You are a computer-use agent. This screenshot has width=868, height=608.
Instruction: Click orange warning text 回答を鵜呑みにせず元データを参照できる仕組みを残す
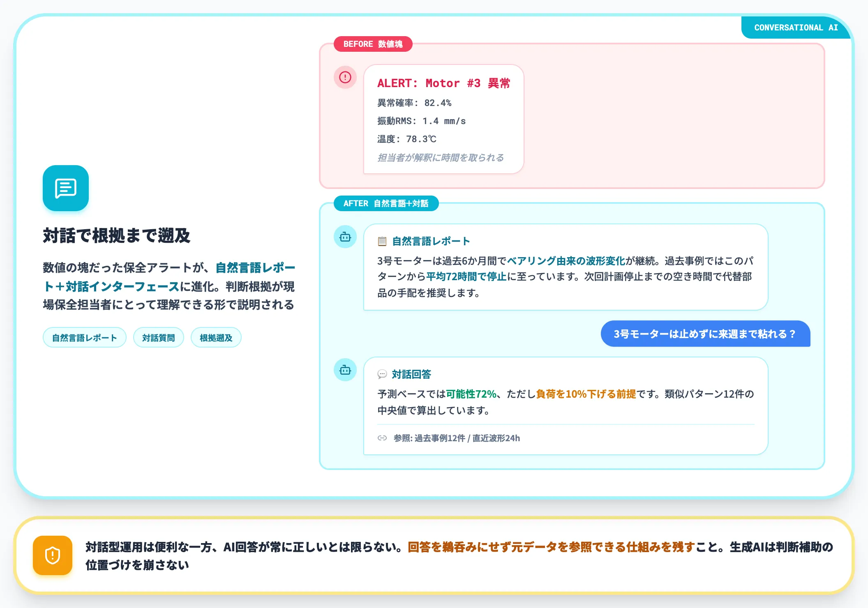coord(551,547)
